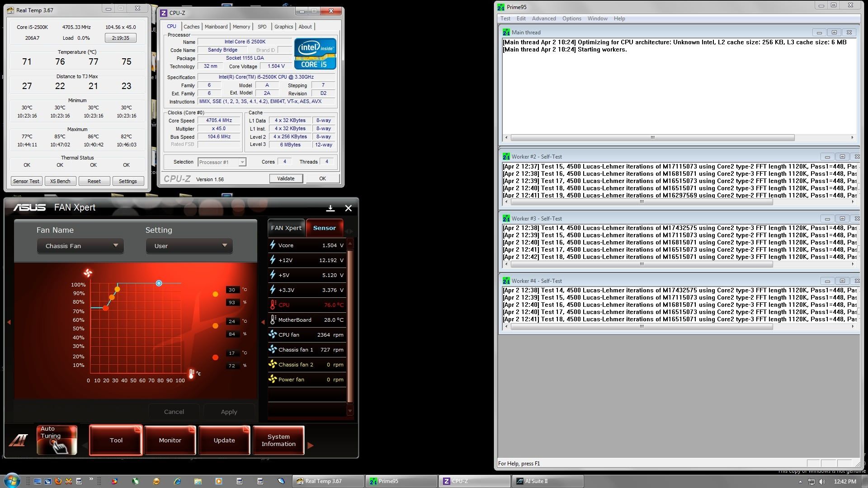This screenshot has width=868, height=488.
Task: Click the Power fan yellow fan icon
Action: tap(273, 379)
